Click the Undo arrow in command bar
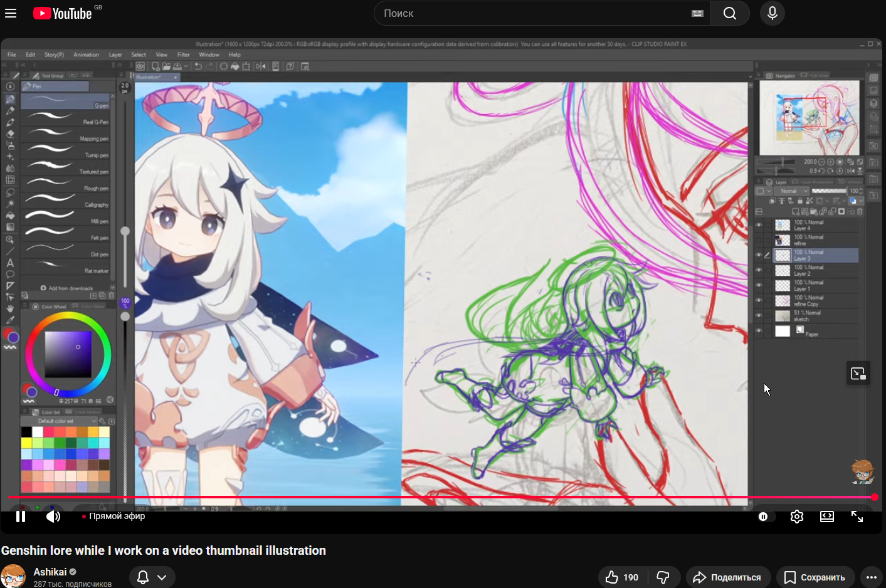This screenshot has height=588, width=886. pos(198,66)
